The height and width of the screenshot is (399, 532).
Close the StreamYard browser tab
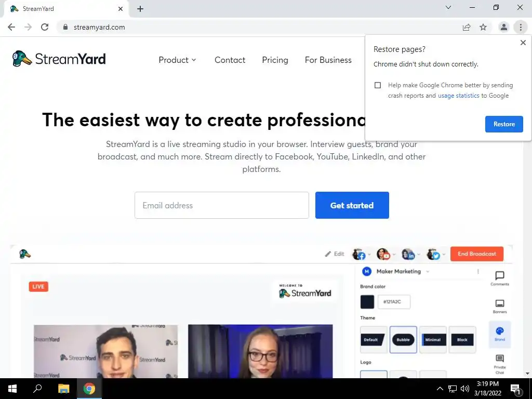(121, 9)
